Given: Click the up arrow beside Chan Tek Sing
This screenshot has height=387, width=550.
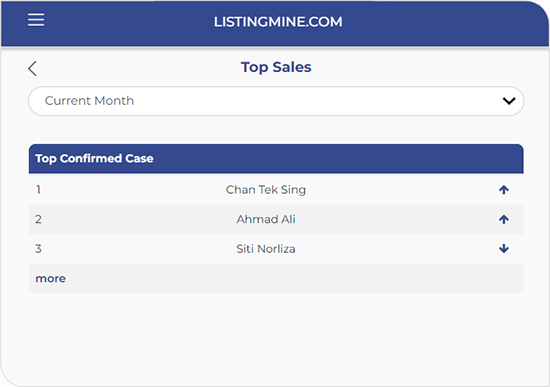Looking at the screenshot, I should [504, 190].
